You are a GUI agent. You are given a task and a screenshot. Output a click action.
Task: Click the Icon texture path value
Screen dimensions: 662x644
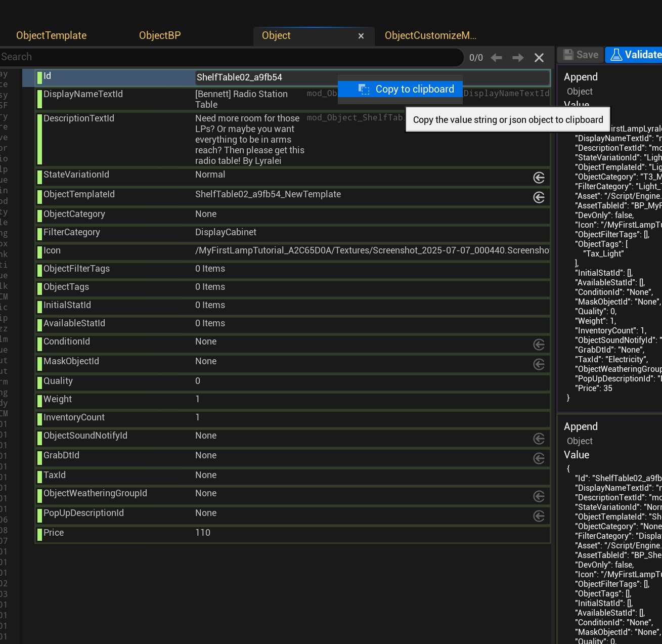pos(372,250)
